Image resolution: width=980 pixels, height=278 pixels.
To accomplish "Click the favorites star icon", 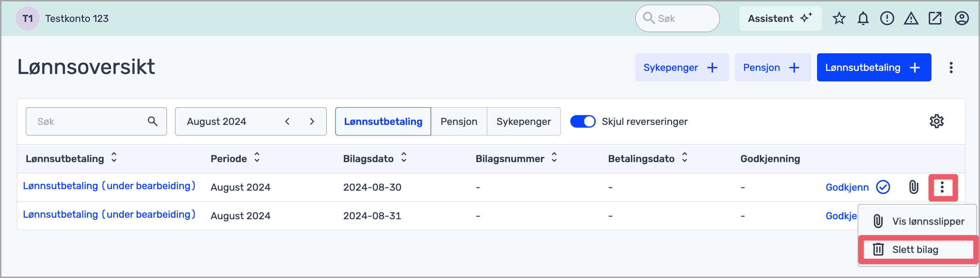I will [839, 18].
